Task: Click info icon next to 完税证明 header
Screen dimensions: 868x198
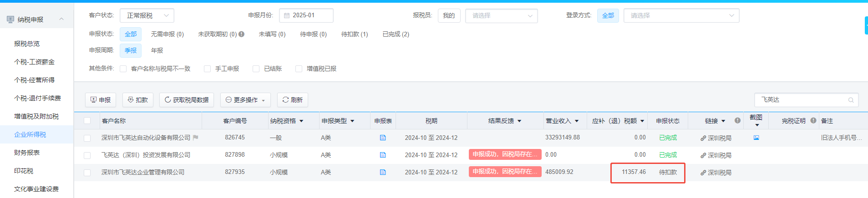Action: 813,120
